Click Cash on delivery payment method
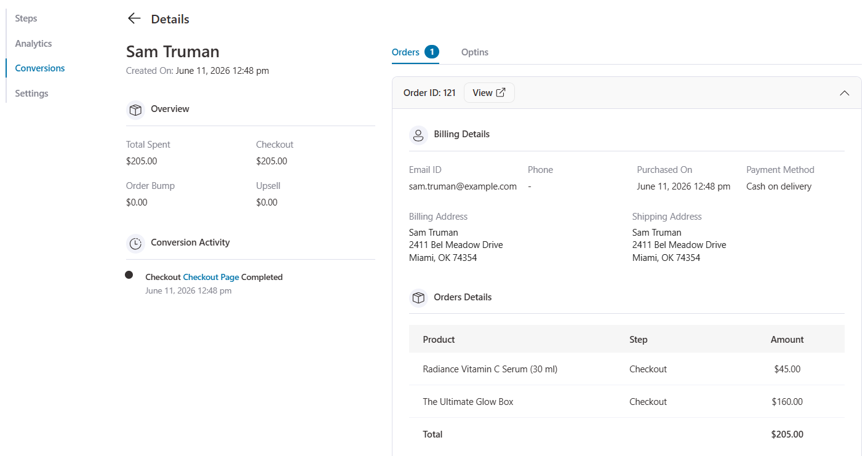 779,186
